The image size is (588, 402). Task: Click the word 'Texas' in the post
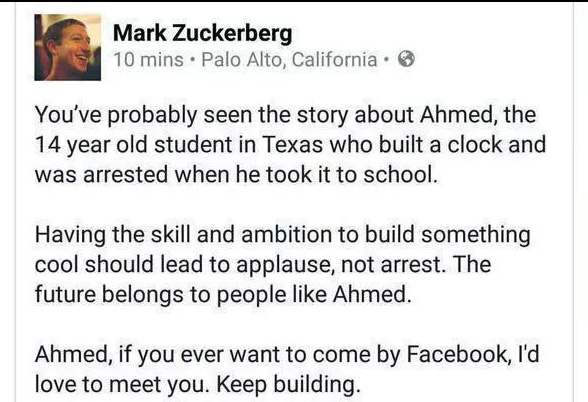pyautogui.click(x=292, y=144)
